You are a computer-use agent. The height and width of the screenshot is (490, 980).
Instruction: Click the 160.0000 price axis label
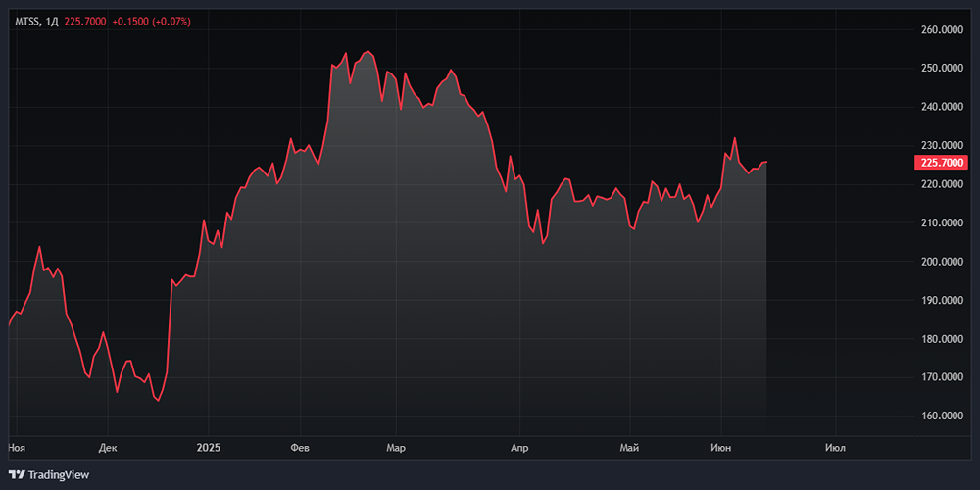tap(943, 416)
